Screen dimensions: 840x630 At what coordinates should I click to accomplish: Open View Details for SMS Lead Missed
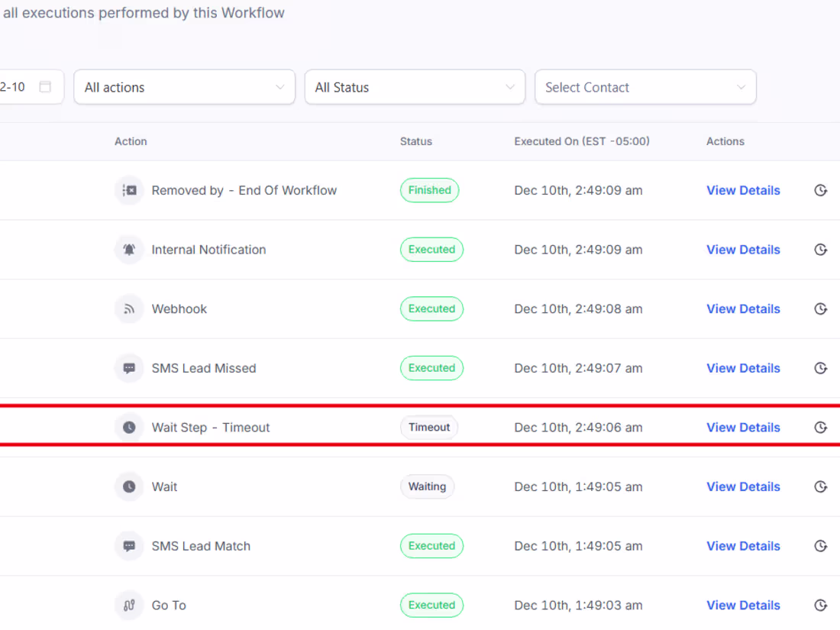click(743, 368)
